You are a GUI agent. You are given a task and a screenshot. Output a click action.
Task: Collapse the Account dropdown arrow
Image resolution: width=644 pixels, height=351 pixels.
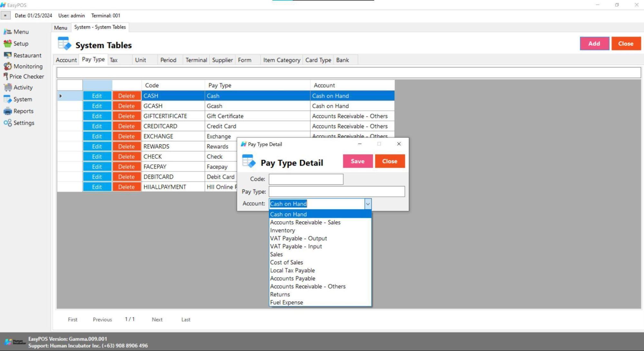(368, 204)
